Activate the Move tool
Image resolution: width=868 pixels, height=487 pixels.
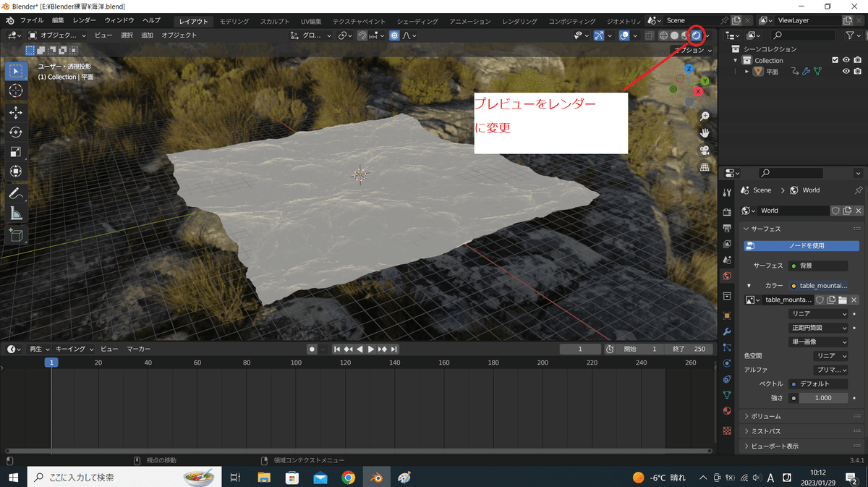coord(17,113)
